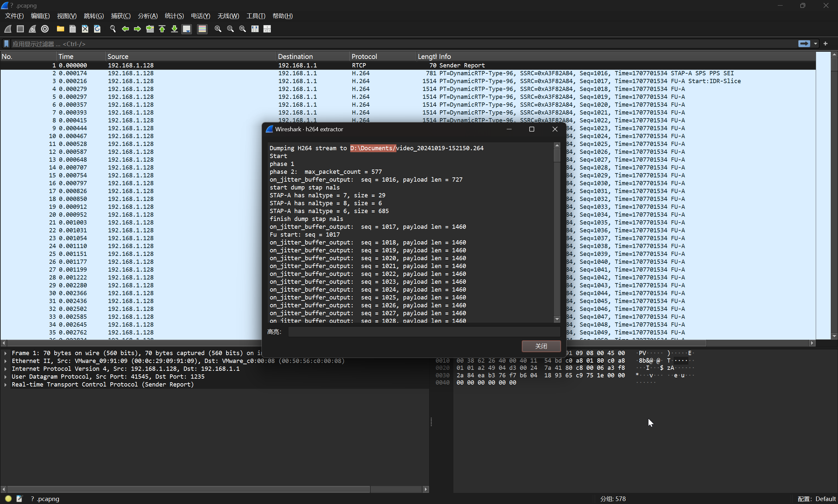Screen dimensions: 838x504
Task: Expand User Datagram Protocol row
Action: 6,377
